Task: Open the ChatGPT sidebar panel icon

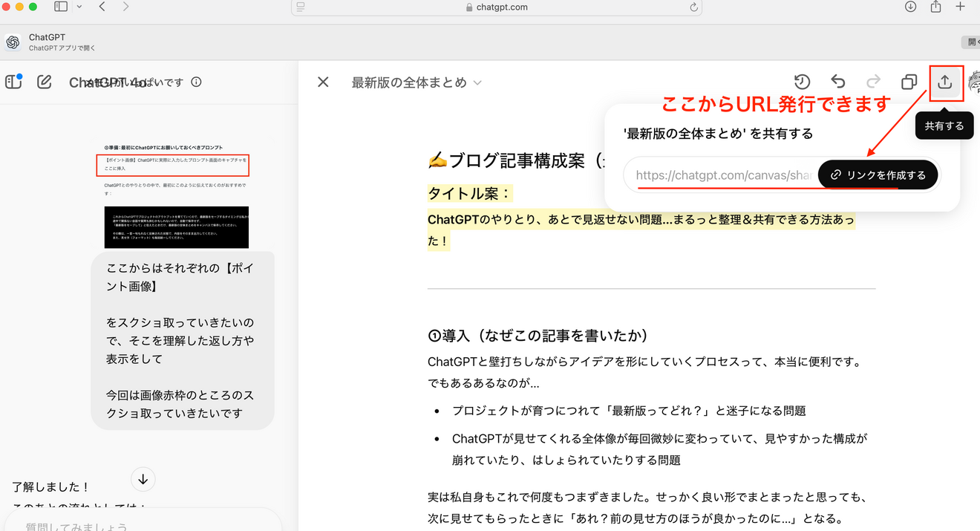Action: (13, 82)
